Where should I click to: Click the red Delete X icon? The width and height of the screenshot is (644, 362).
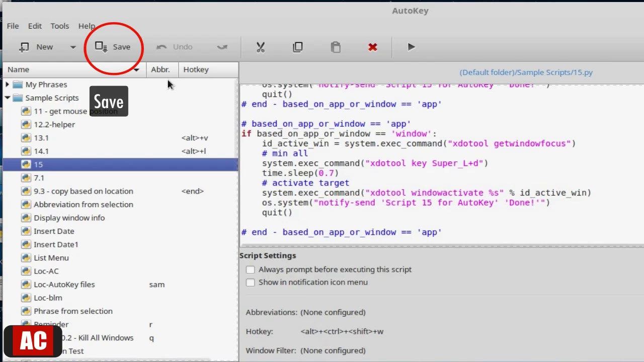coord(373,47)
